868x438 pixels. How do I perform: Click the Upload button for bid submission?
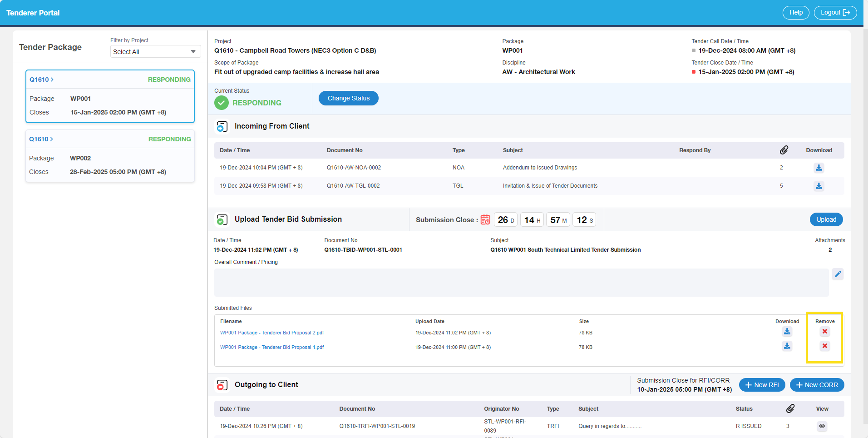(x=826, y=219)
